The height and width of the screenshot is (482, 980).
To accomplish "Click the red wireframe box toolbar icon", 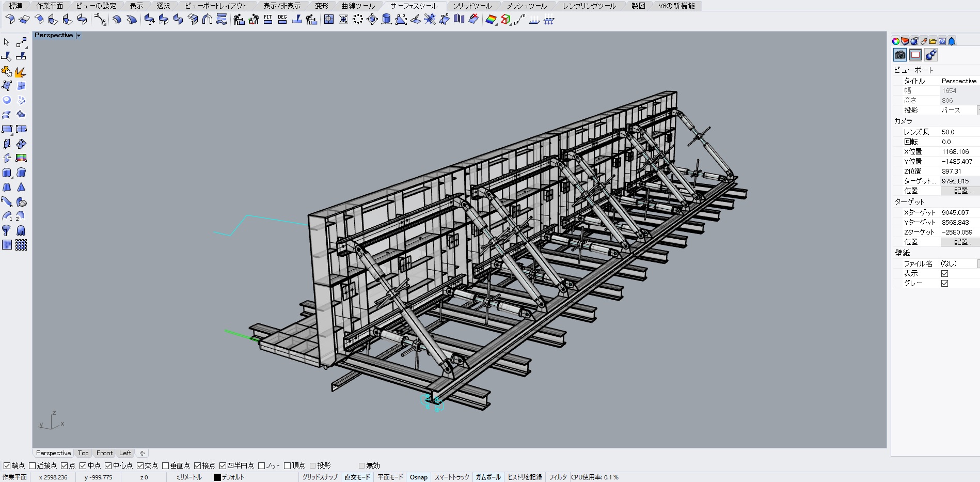I will point(505,20).
